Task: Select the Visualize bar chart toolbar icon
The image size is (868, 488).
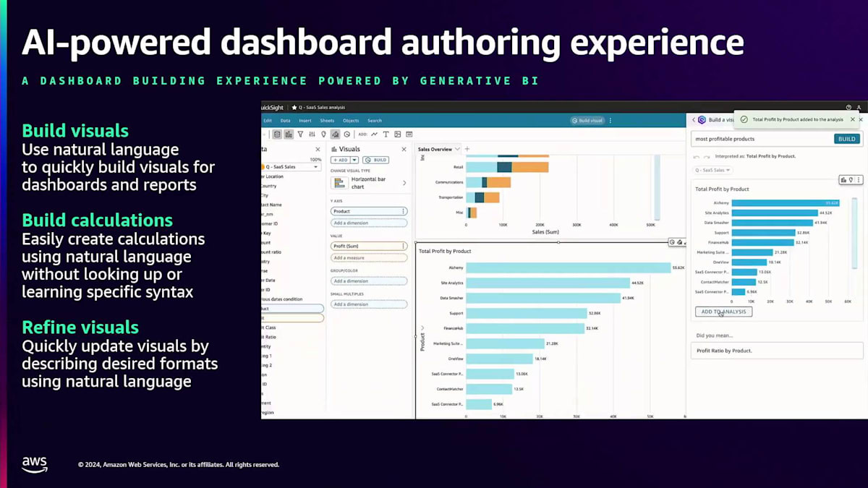Action: click(x=289, y=134)
